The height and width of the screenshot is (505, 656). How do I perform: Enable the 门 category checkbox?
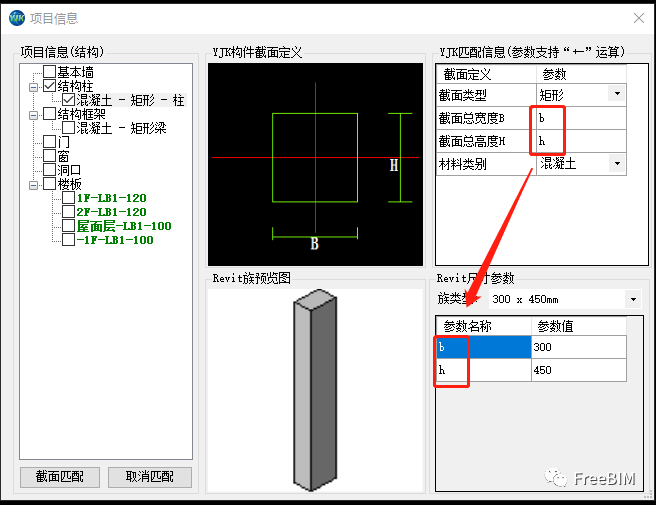click(50, 142)
